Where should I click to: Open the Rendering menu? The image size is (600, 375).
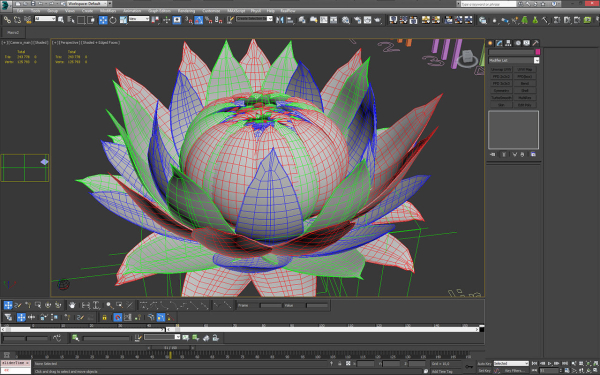[x=186, y=11]
